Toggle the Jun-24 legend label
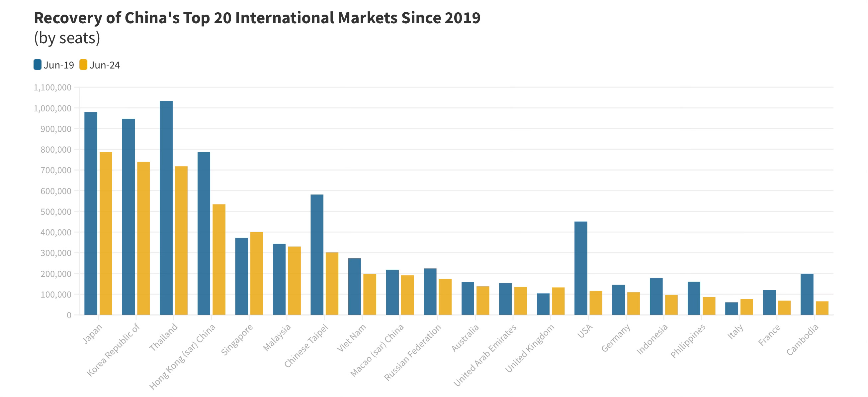 point(105,65)
